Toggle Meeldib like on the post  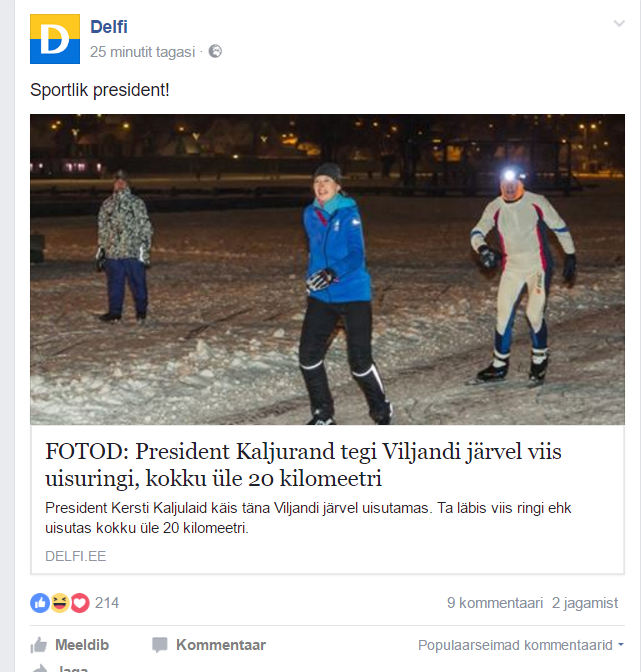pos(69,645)
